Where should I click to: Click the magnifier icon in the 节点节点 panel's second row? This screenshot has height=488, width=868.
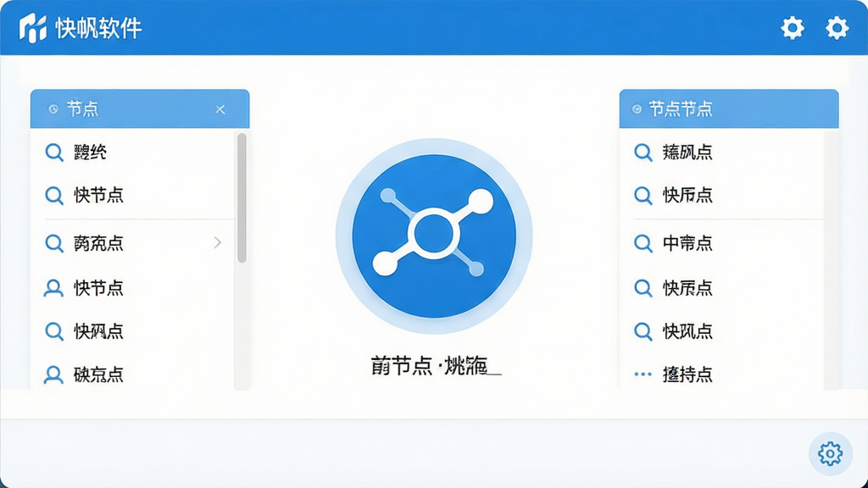click(x=643, y=196)
